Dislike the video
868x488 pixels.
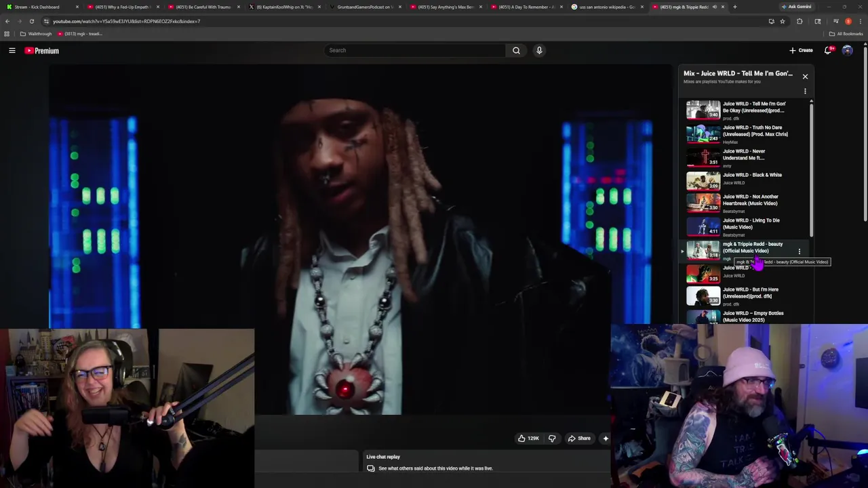coord(552,439)
